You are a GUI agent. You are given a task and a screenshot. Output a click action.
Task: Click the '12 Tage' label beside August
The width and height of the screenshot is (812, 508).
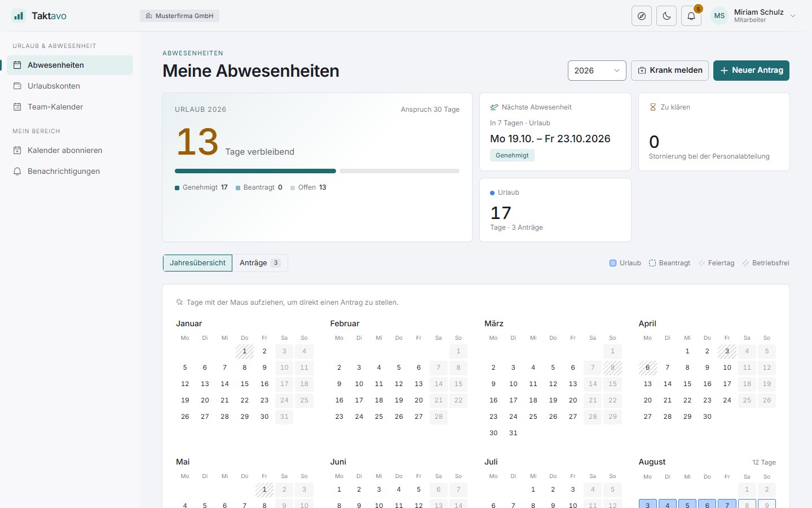tap(764, 462)
